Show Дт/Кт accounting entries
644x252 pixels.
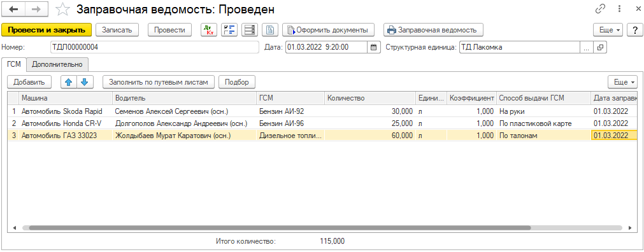point(209,30)
